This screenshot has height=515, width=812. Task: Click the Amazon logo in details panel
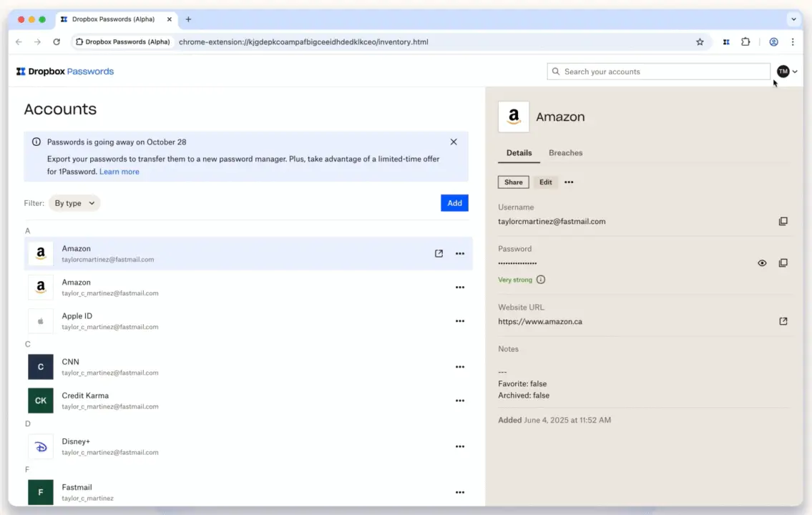[x=513, y=117]
